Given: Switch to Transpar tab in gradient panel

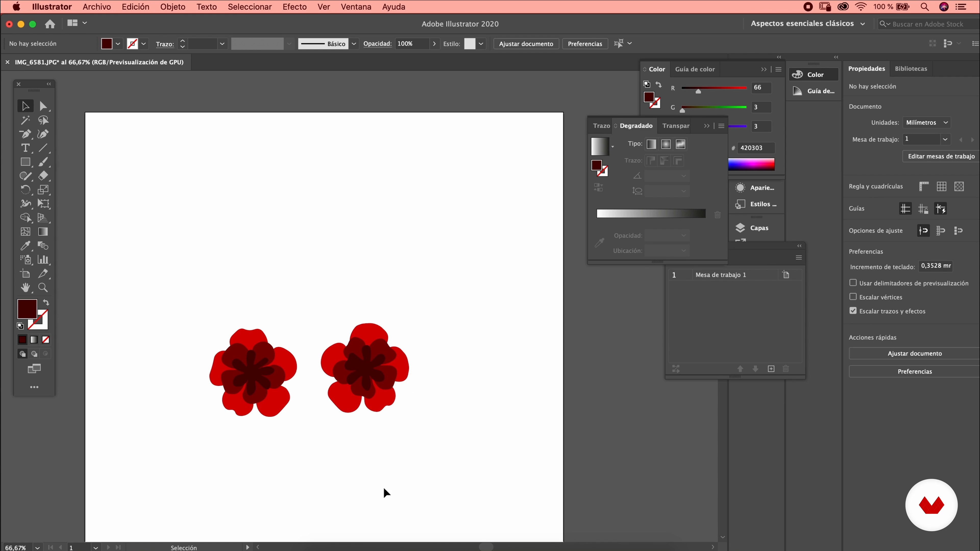Looking at the screenshot, I should [x=676, y=126].
